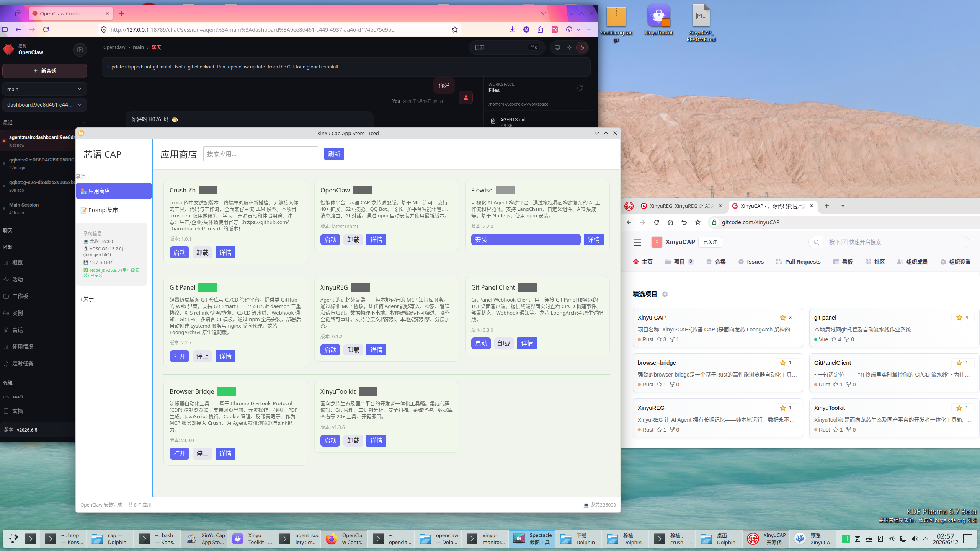
Task: Start a new conversation with 新会话
Action: [x=44, y=71]
